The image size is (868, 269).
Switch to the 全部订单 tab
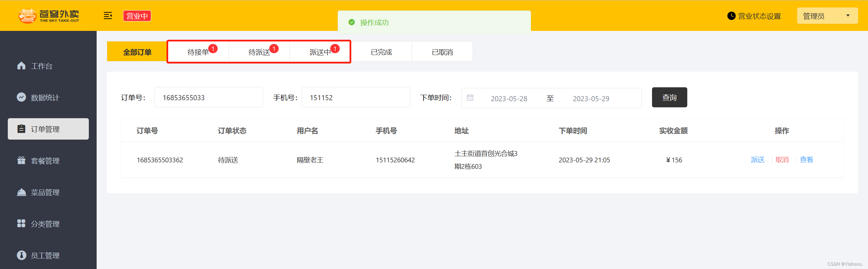point(137,52)
